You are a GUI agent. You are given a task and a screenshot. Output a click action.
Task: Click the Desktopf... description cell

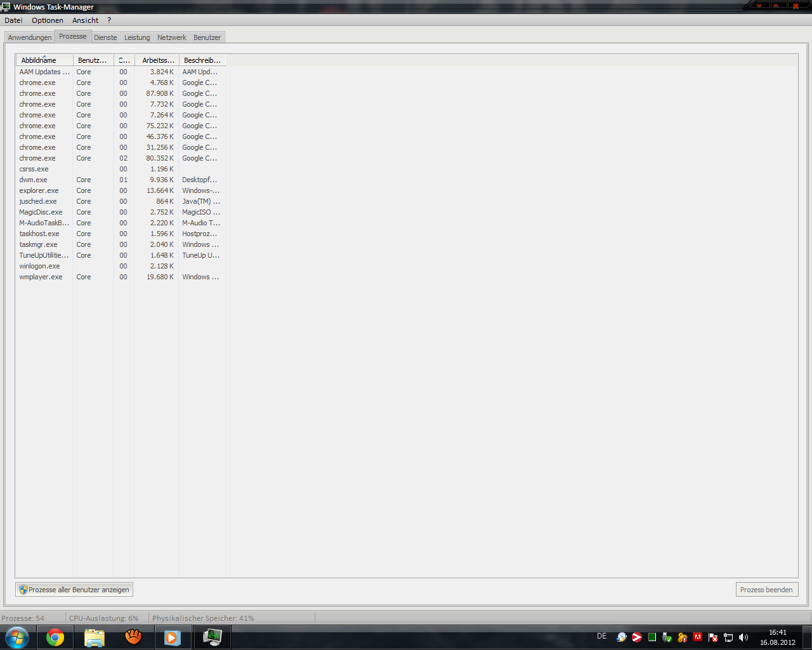tap(199, 180)
